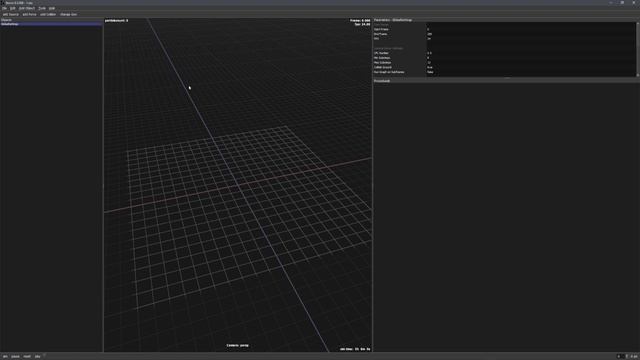
Task: Click the Max Substeps value field
Action: point(531,62)
